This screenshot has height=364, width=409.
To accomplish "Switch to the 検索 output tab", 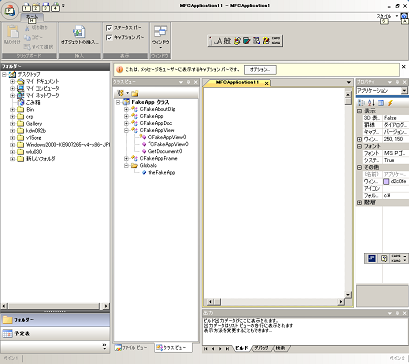I will (x=281, y=348).
